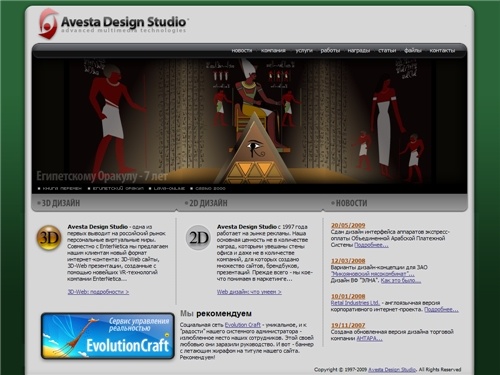Open the статьи menu item
Viewport: 500px width, 375px height.
(x=387, y=50)
